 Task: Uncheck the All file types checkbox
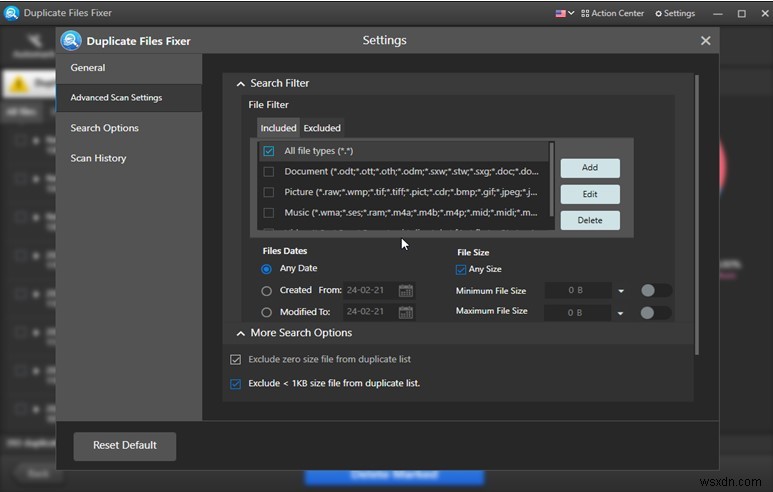[x=268, y=151]
